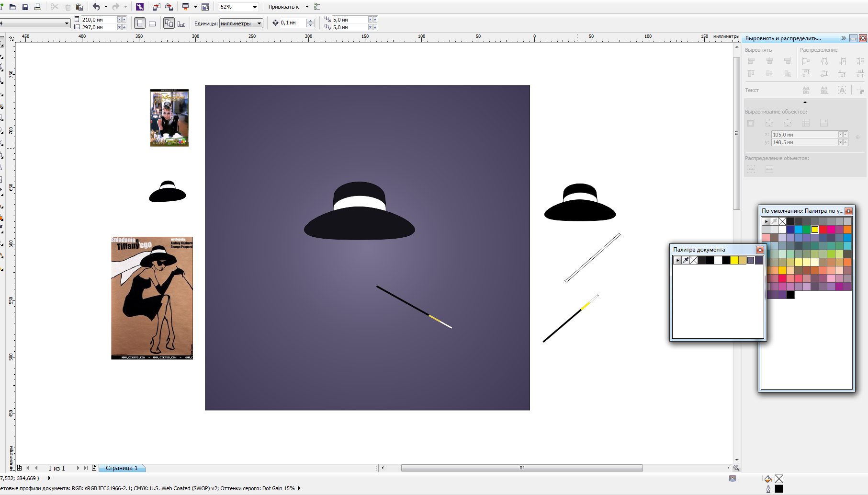The width and height of the screenshot is (868, 495).
Task: Click the Export icon in toolbar
Action: point(169,7)
